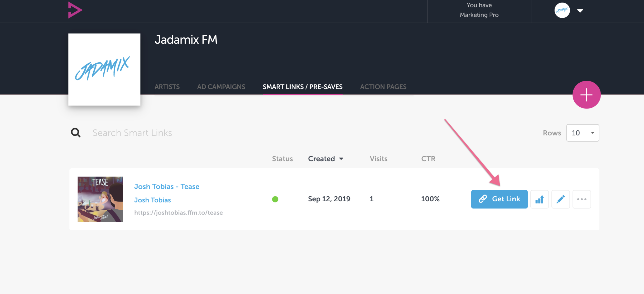Open the Josh Tobias artist link

152,200
